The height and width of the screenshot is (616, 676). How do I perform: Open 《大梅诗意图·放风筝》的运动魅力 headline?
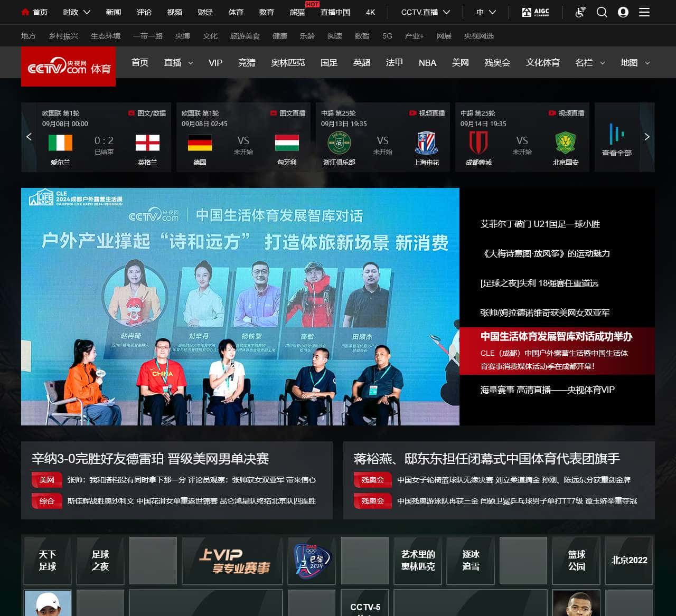[x=545, y=253]
